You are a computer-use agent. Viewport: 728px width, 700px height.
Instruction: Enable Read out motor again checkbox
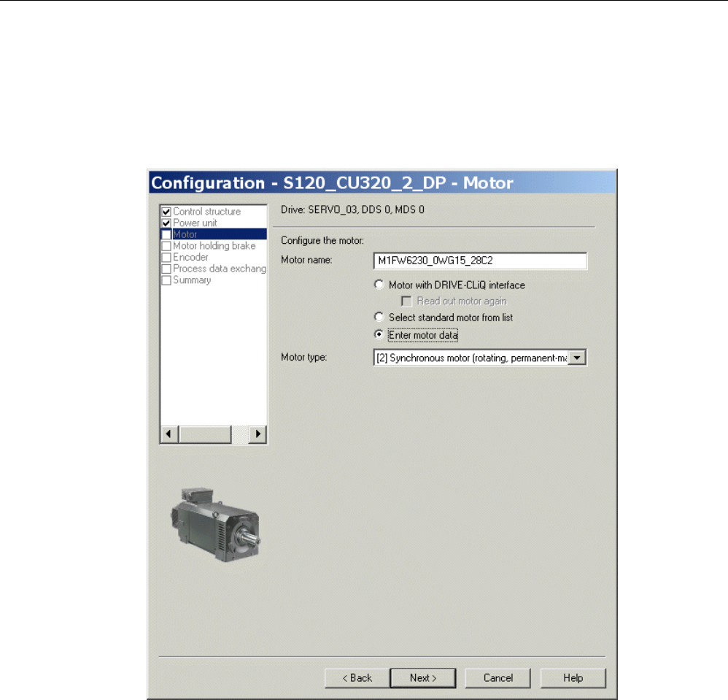tap(406, 301)
